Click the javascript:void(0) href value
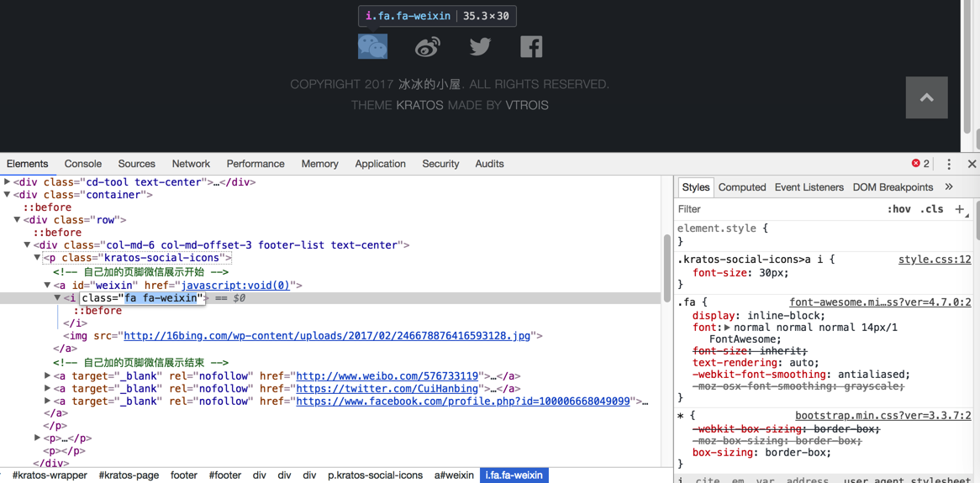980x483 pixels. (235, 286)
